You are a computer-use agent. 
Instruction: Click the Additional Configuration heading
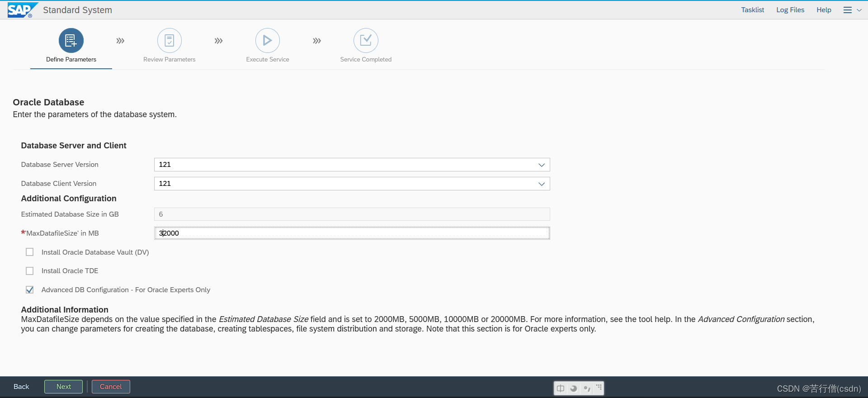click(69, 199)
